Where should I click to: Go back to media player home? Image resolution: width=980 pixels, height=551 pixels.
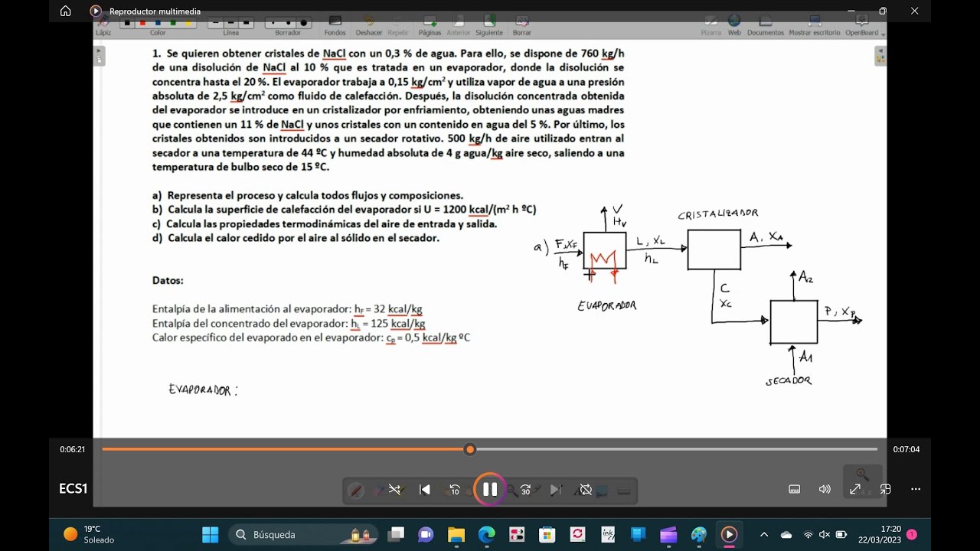tap(65, 11)
